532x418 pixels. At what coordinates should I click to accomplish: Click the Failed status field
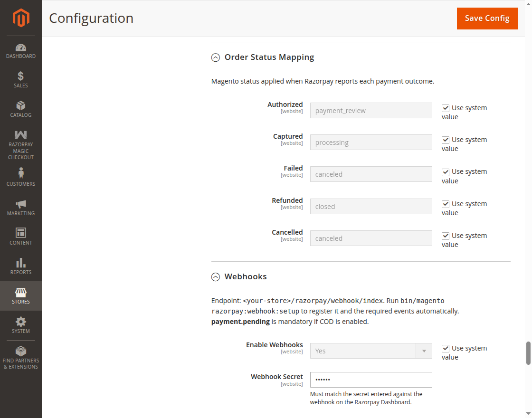coord(371,174)
